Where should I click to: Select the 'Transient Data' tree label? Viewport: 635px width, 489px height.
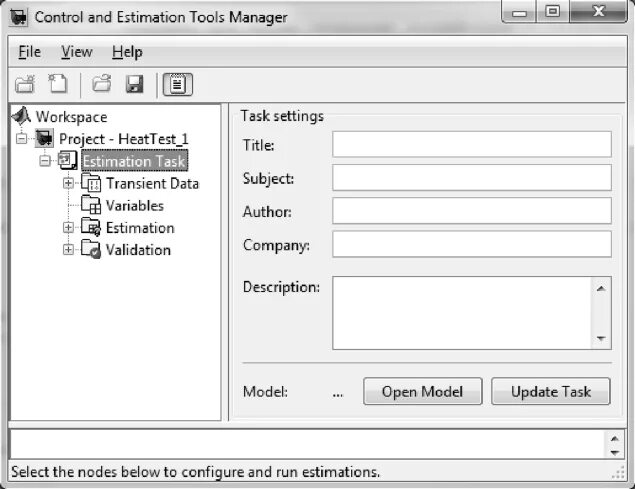pyautogui.click(x=152, y=184)
